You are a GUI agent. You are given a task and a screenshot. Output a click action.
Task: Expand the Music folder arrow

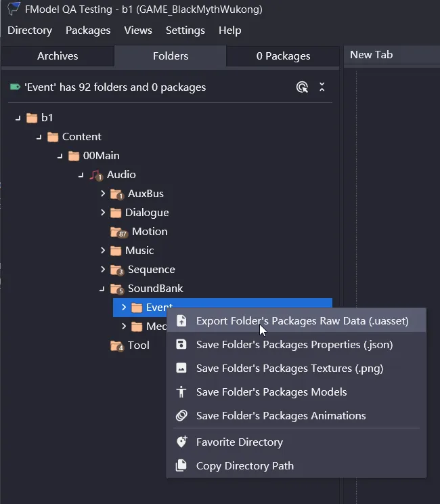pos(103,251)
